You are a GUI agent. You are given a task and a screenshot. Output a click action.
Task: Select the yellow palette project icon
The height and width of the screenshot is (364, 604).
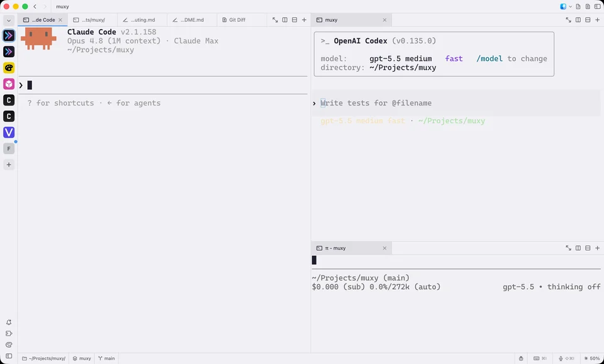9,68
